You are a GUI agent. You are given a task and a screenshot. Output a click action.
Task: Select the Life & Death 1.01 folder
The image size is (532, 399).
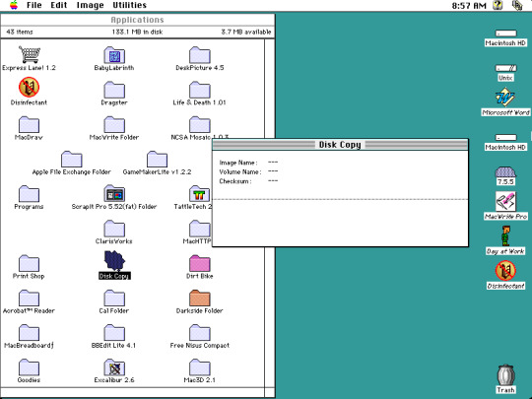click(x=199, y=90)
